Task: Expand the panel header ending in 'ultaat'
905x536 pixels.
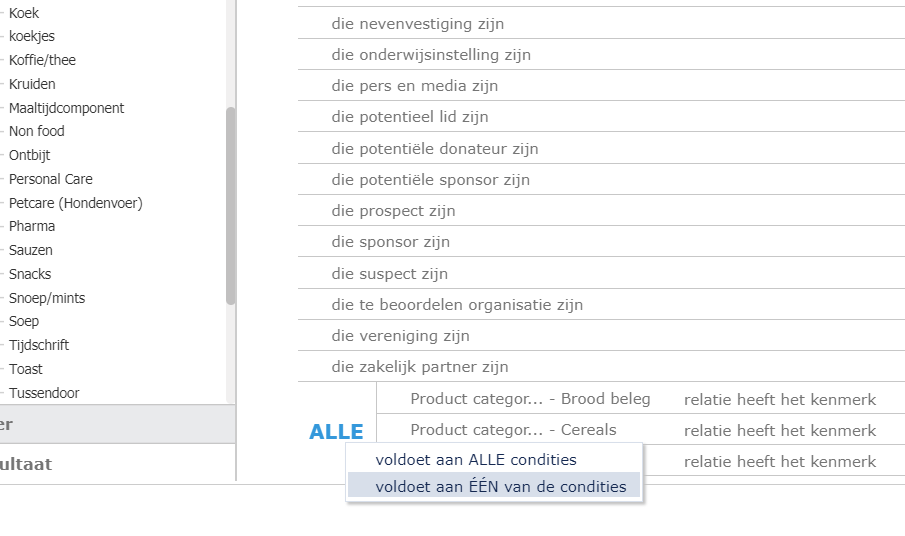Action: coord(117,464)
